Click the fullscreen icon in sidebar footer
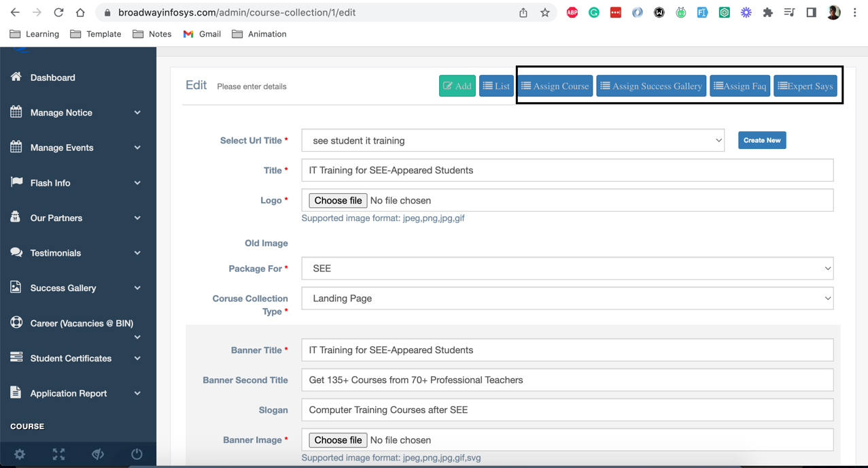868x468 pixels. pyautogui.click(x=59, y=454)
